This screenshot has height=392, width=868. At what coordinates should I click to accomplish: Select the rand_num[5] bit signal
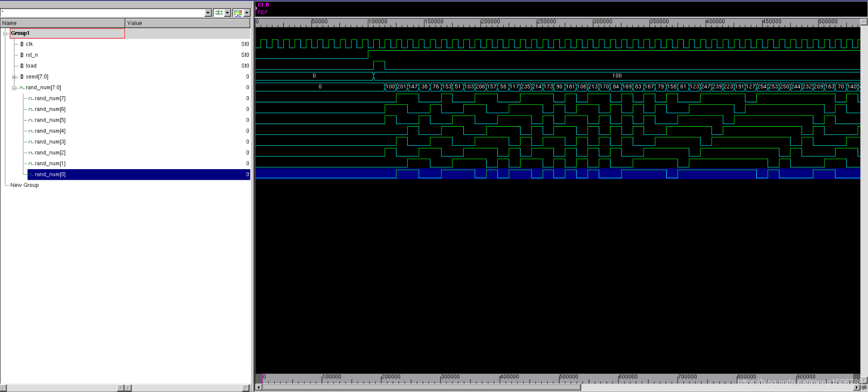(50, 120)
